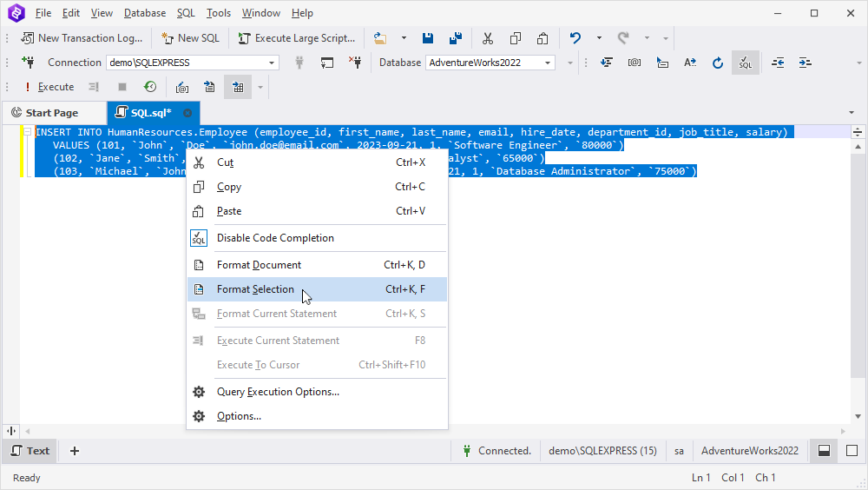Collapse the INSERT statement code block
868x490 pixels.
(x=27, y=132)
